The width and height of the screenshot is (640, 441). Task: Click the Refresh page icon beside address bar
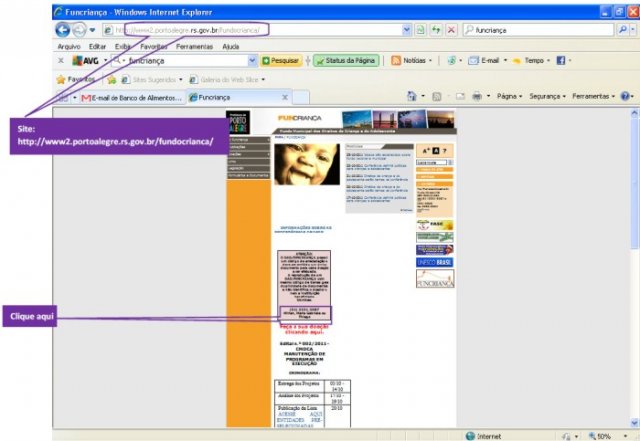[x=436, y=30]
